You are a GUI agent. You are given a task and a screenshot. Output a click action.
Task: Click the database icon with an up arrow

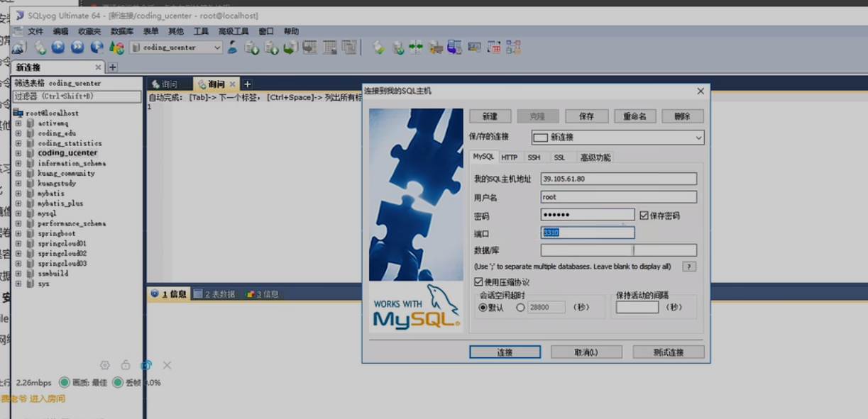pyautogui.click(x=270, y=48)
